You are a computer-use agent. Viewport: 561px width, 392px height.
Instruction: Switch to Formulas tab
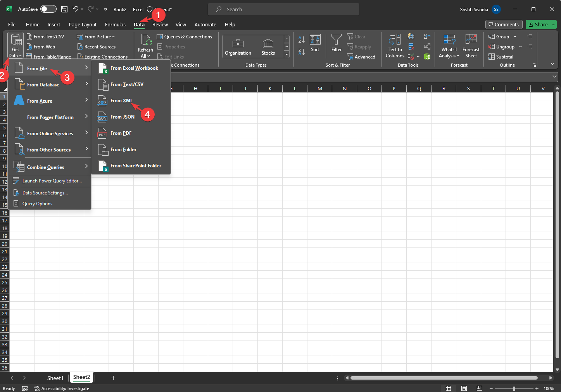[115, 24]
